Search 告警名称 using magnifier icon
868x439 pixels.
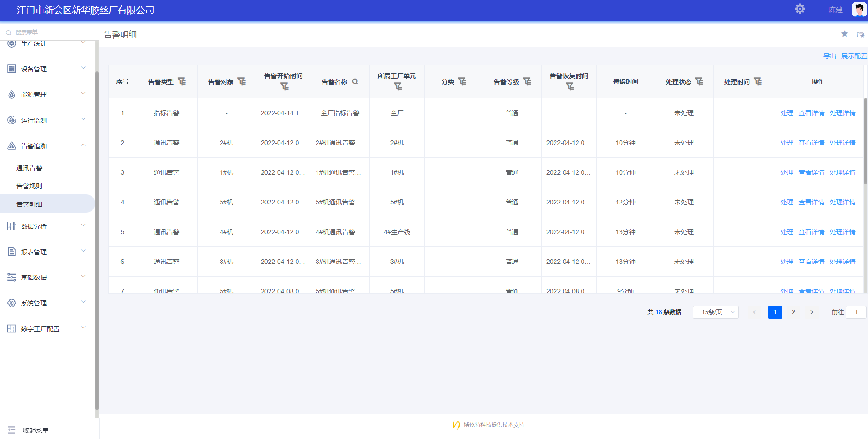(x=355, y=81)
